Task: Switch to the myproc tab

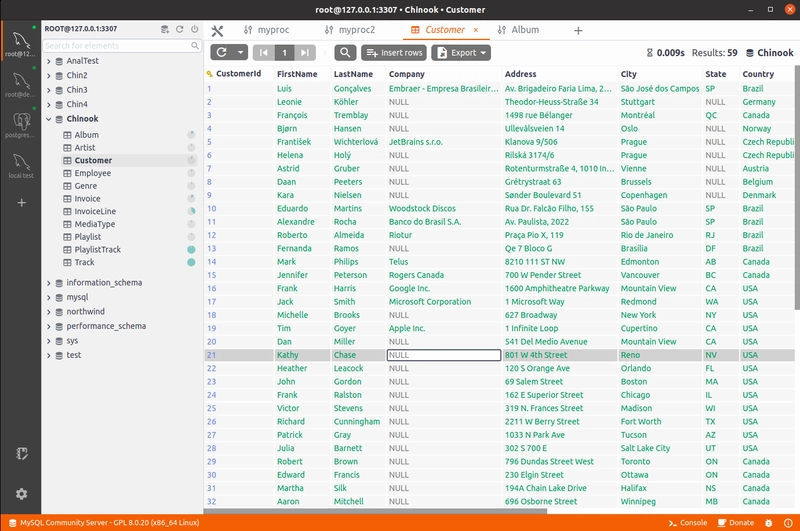Action: point(266,30)
